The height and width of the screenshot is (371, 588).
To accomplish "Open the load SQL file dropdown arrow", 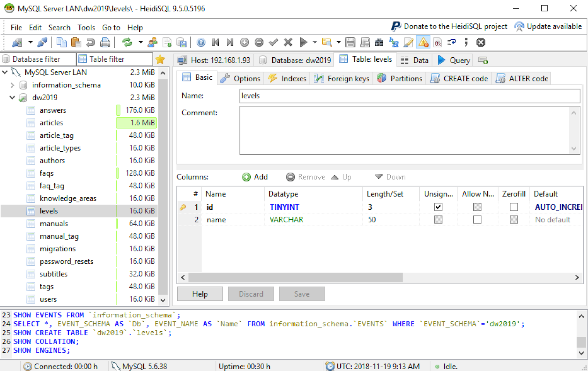I will 338,43.
